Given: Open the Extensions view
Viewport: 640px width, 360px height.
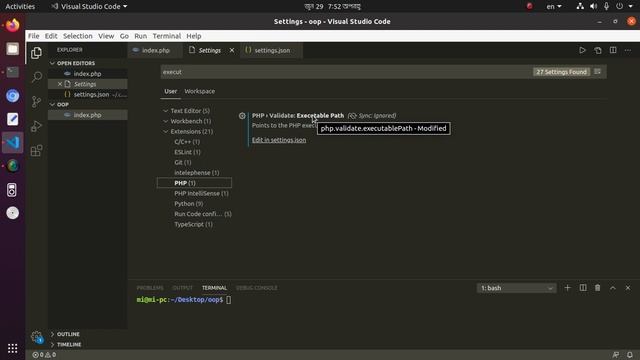Looking at the screenshot, I should tap(36, 151).
